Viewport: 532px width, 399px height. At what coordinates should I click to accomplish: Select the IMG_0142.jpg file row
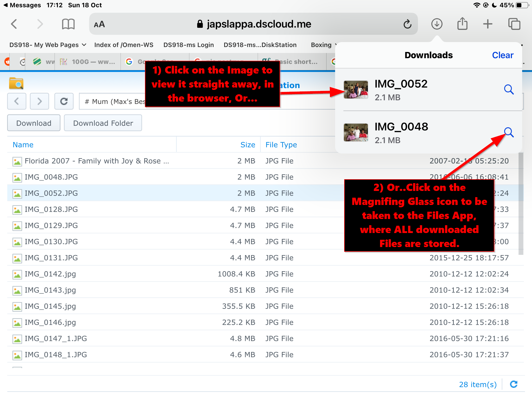(x=265, y=274)
